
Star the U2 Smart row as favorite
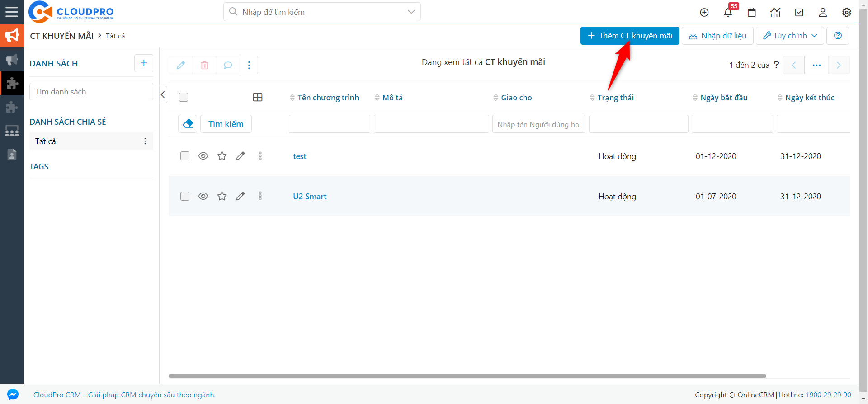(x=222, y=196)
